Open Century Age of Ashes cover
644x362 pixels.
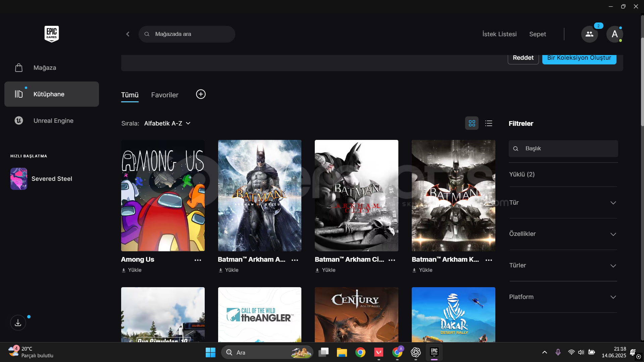pyautogui.click(x=356, y=315)
